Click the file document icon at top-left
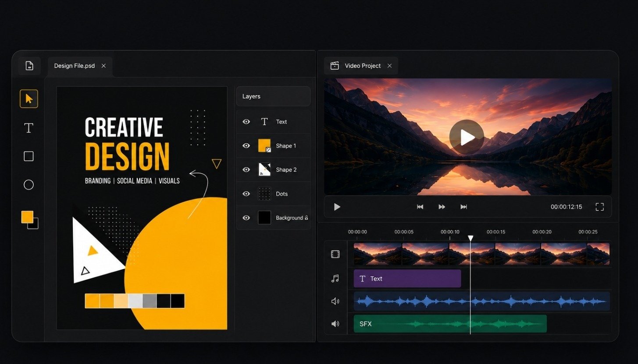Viewport: 638px width, 364px height. [x=29, y=66]
